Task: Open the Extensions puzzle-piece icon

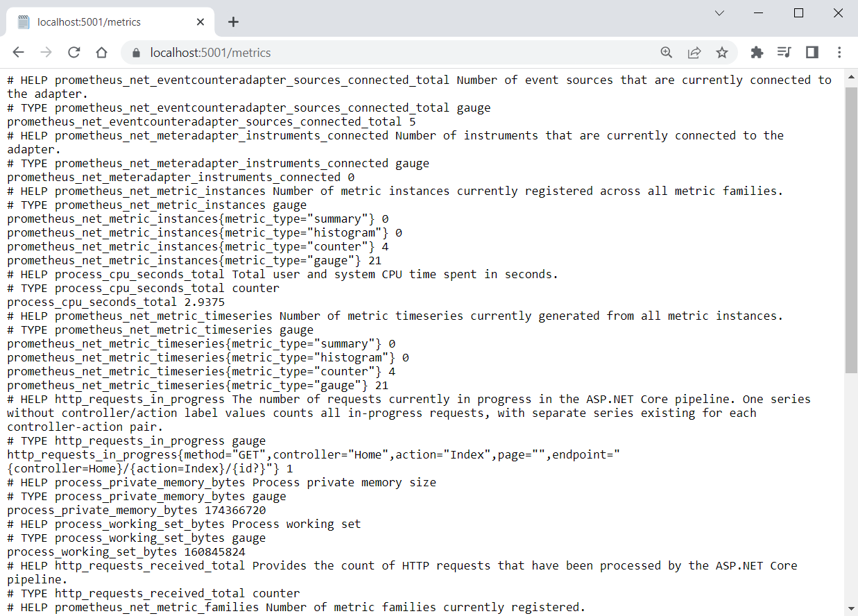Action: click(x=757, y=52)
